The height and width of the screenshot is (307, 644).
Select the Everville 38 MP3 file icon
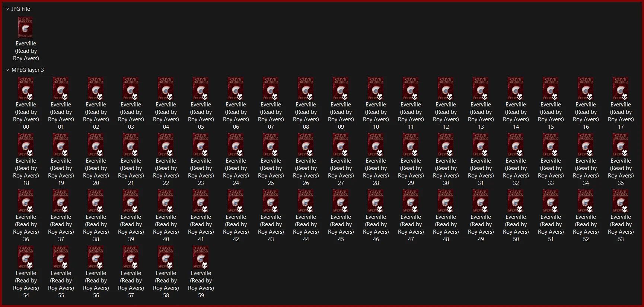pos(96,201)
